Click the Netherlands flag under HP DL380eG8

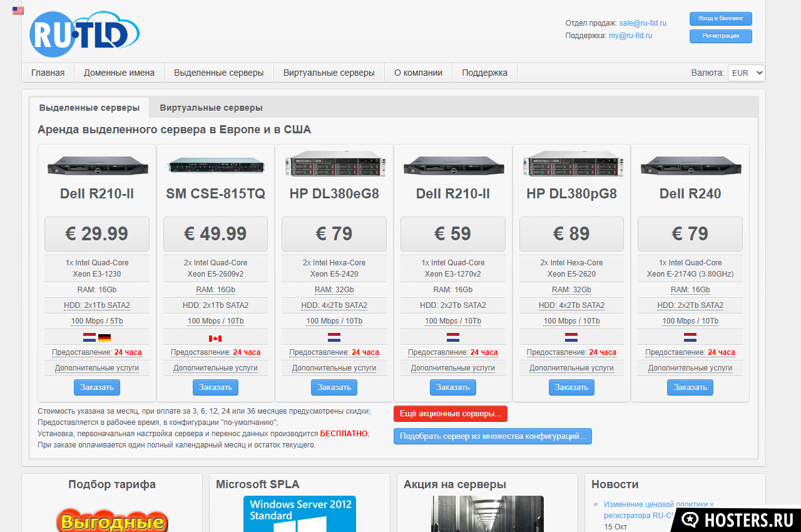[334, 337]
